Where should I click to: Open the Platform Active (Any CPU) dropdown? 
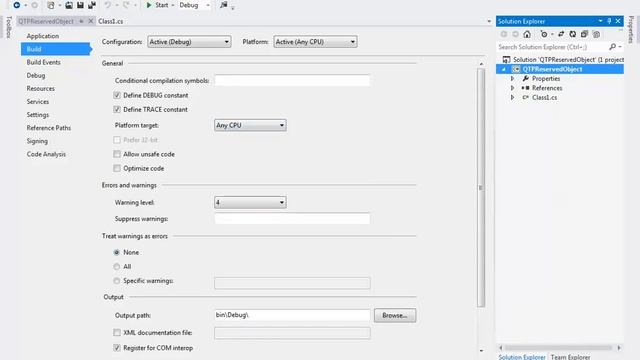316,42
